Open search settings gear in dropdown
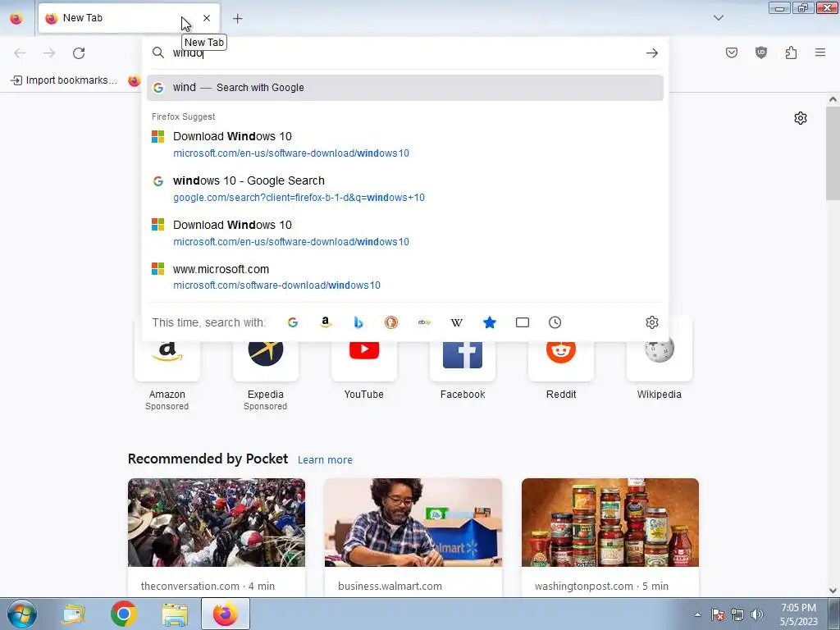 652,322
